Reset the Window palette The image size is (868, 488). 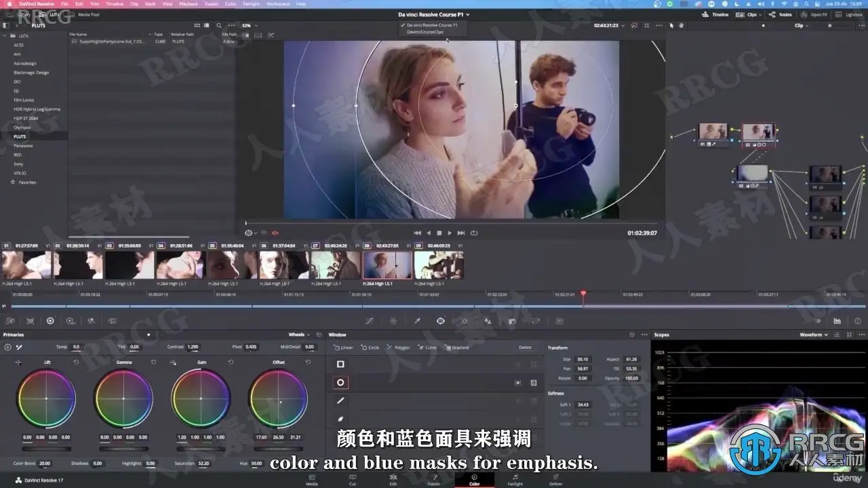point(632,334)
